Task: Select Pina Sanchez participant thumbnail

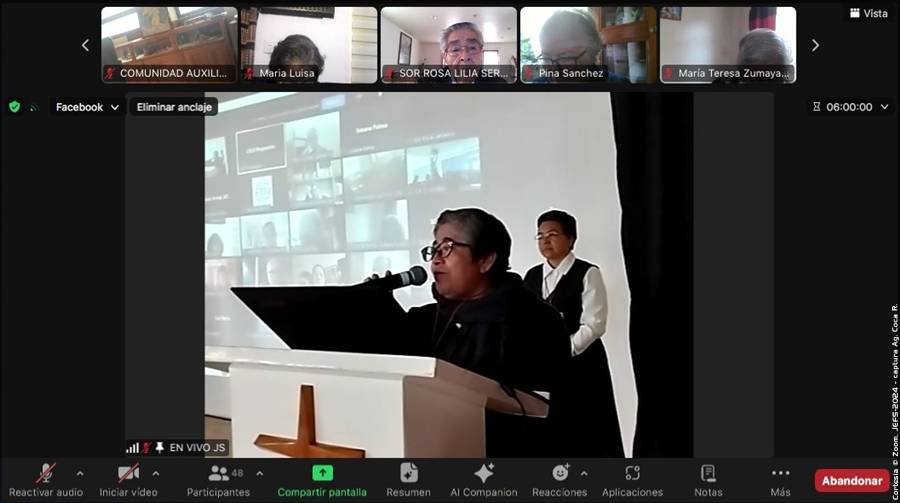Action: [588, 45]
